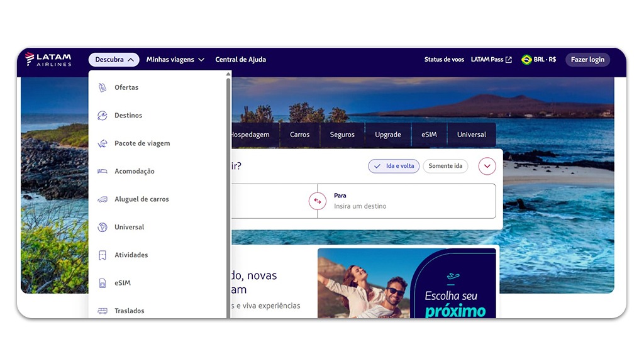This screenshot has width=644, height=337.
Task: Expand the search options circular chevron
Action: 487,166
